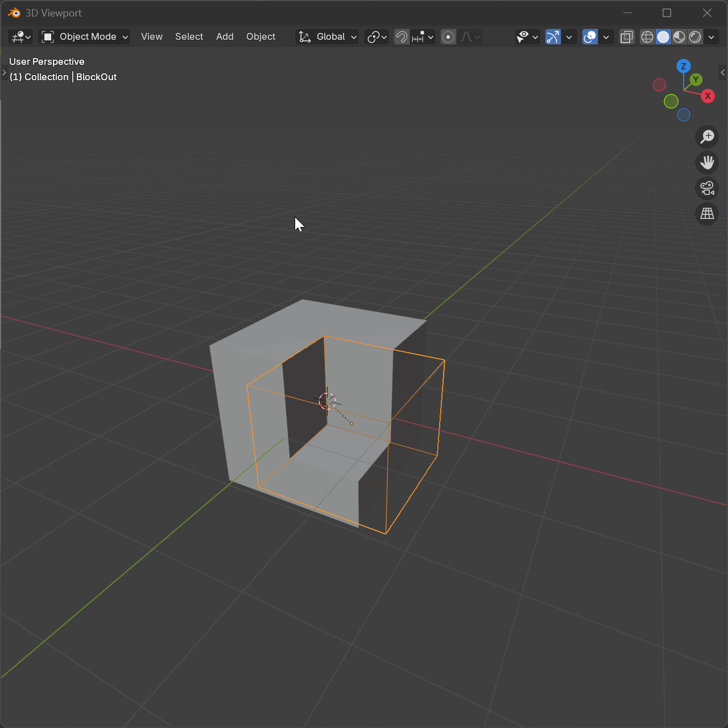The width and height of the screenshot is (728, 728).
Task: Switch to rendered viewport shading
Action: point(695,36)
